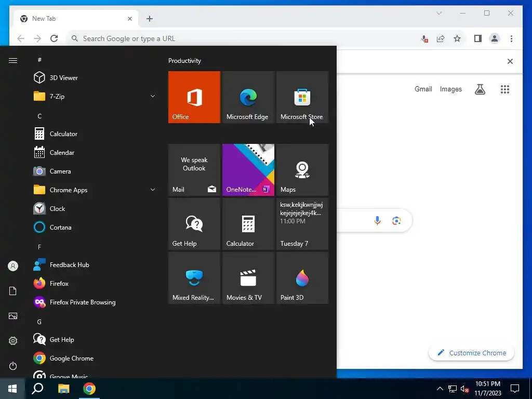Open Chrome's three-dot menu
This screenshot has width=532, height=399.
(x=511, y=38)
